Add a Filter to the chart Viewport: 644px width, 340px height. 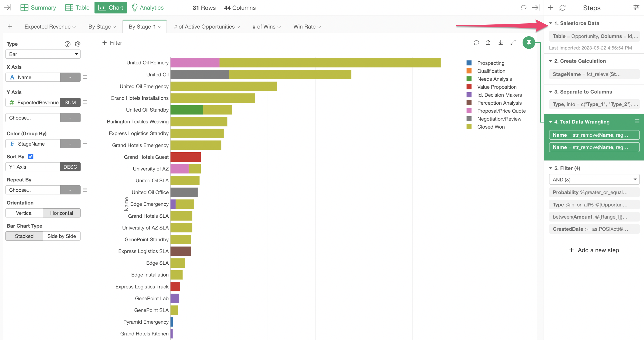(112, 43)
